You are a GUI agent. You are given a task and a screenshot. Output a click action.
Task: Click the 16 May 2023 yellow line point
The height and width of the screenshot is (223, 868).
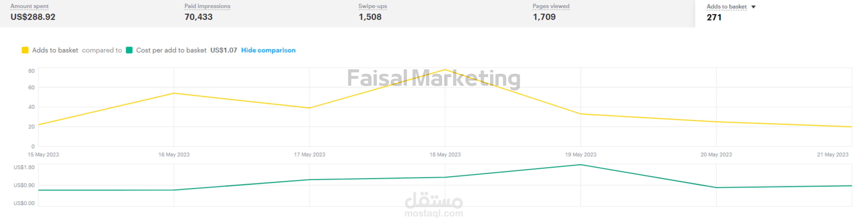point(174,93)
